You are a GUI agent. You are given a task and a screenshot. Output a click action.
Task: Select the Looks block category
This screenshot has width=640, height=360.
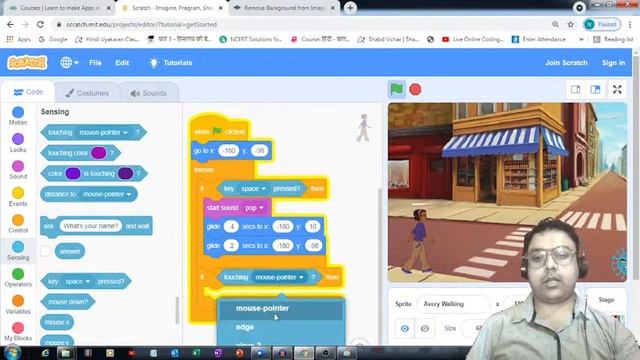(x=18, y=143)
